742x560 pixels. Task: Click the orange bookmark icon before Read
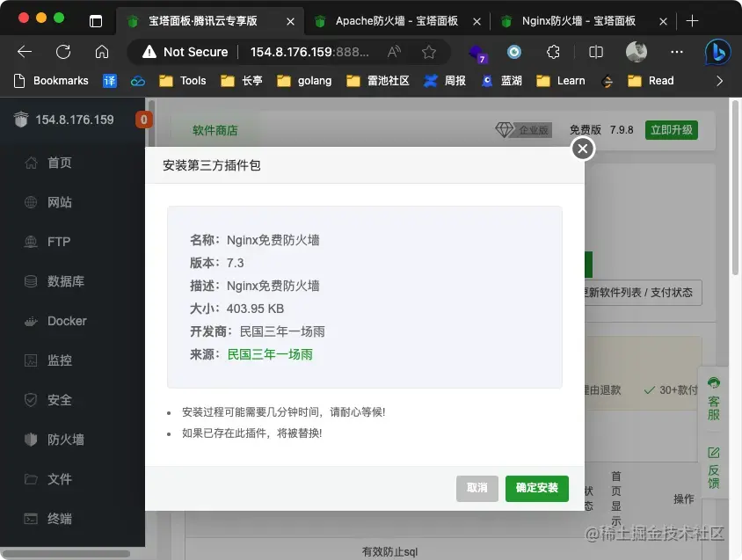[x=607, y=82]
